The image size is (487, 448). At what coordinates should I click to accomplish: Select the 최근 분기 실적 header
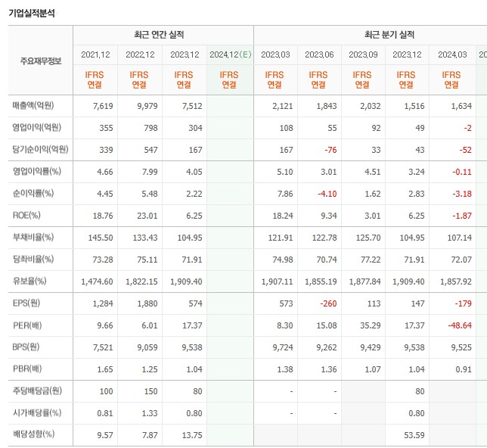point(389,35)
